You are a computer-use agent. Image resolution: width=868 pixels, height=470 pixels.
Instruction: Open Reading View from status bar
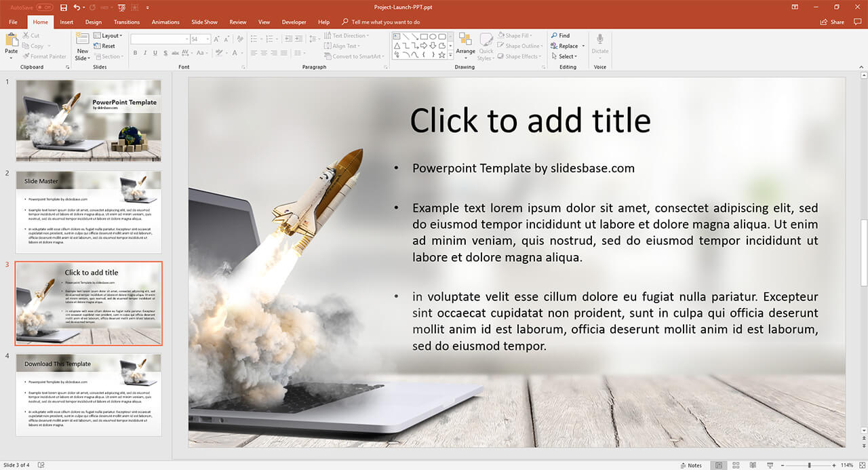pos(753,465)
